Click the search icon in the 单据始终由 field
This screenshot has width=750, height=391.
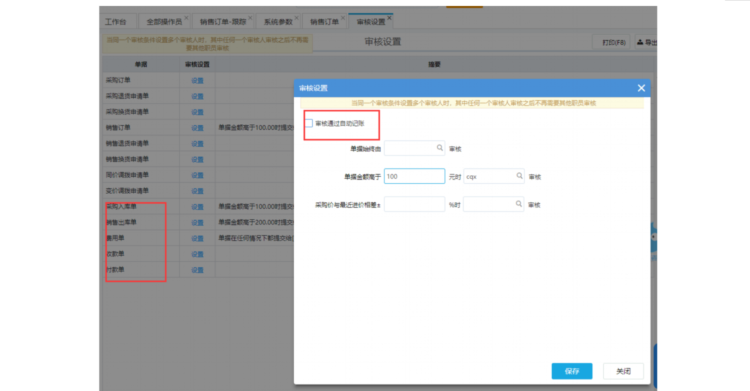coord(440,148)
